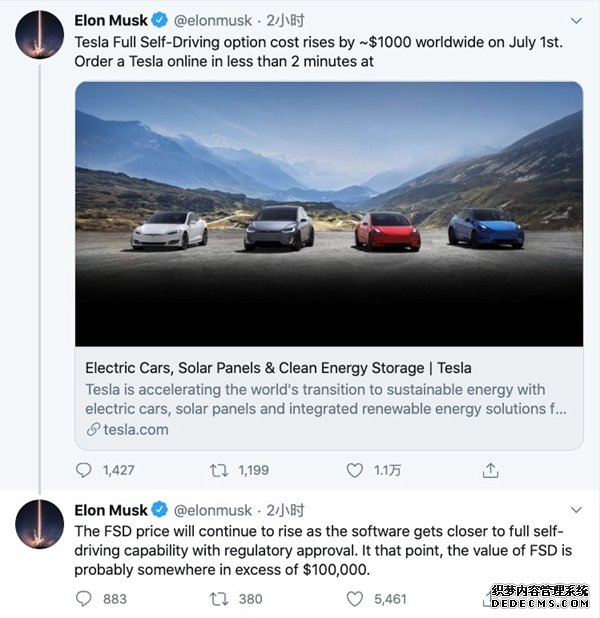This screenshot has height=618, width=600.
Task: Open first tweet's 2小时 timestamp
Action: (285, 20)
